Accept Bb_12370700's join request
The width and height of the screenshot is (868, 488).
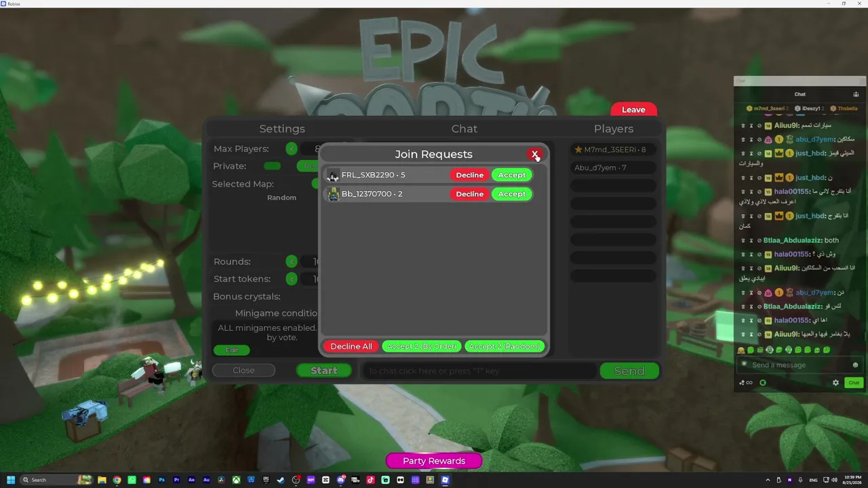pyautogui.click(x=512, y=194)
